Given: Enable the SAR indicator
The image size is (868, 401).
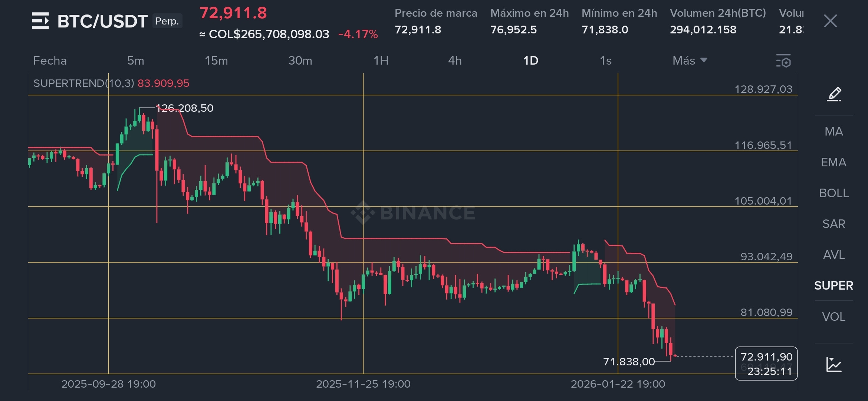Looking at the screenshot, I should tap(834, 224).
